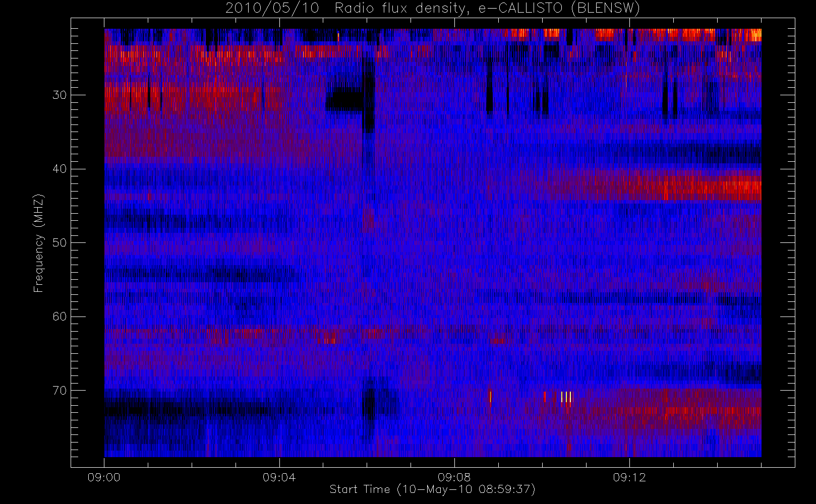Click the yellow burst spikes near 70 MHz

pyautogui.click(x=566, y=397)
